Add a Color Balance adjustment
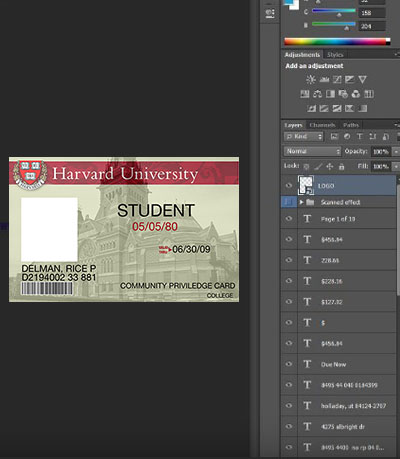Screen dimensions: 400x459 (x=317, y=94)
